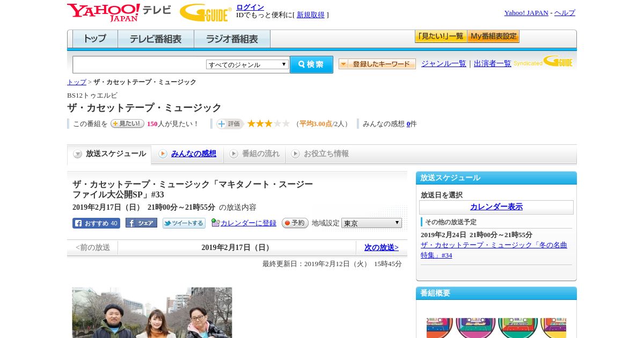
Task: Expand the すべてのジャンル dropdown
Action: pyautogui.click(x=247, y=64)
